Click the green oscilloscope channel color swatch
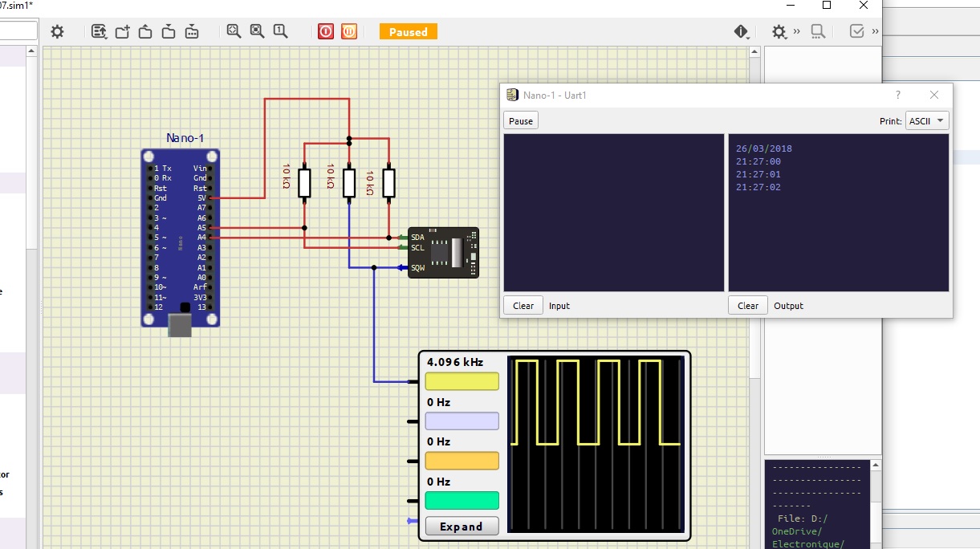Screen dimensions: 980x549 462,501
